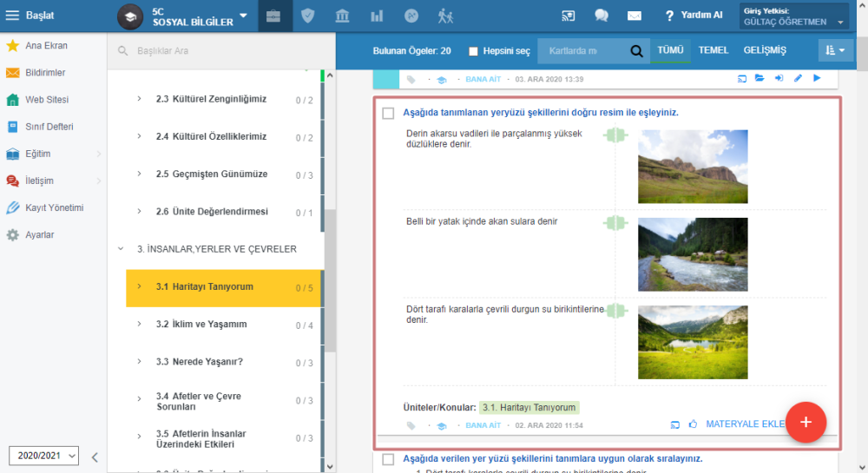Viewport: 868px width, 473px height.
Task: Click the river photo thumbnail
Action: pos(693,254)
